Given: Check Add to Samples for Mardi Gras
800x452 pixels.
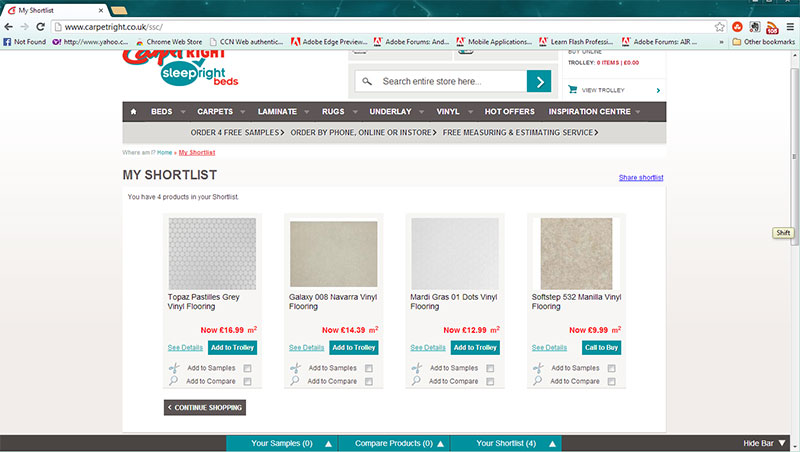Looking at the screenshot, I should pos(490,368).
